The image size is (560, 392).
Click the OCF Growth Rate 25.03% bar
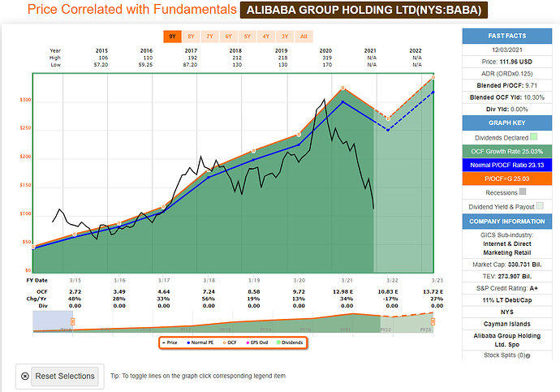coord(506,152)
